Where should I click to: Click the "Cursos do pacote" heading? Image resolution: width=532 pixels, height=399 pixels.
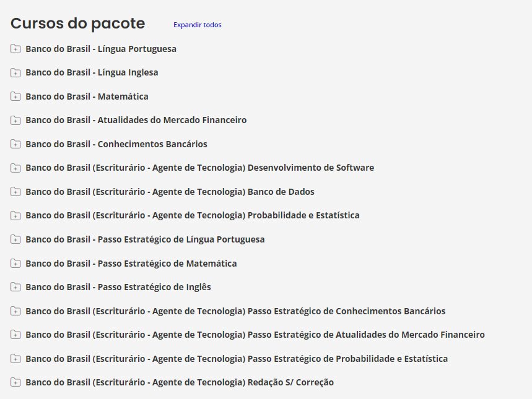click(x=78, y=24)
